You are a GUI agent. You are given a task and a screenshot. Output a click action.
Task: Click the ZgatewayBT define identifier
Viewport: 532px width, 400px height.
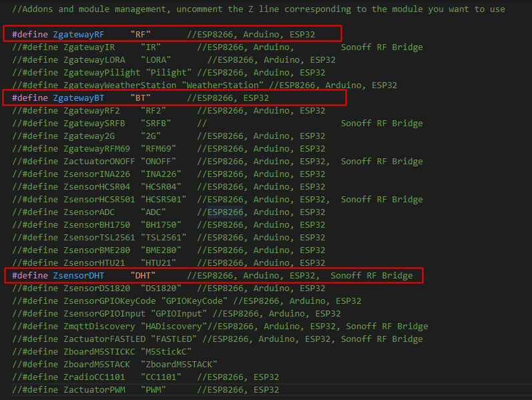tap(78, 97)
